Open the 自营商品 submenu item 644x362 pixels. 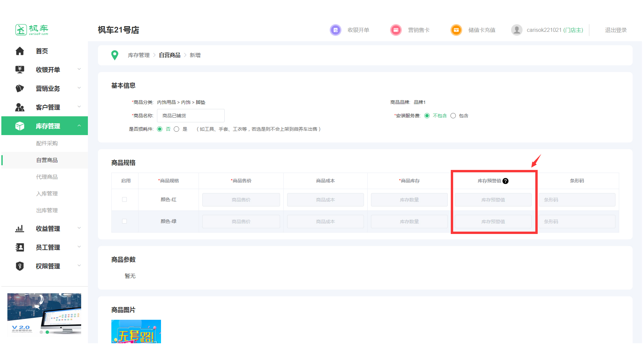coord(47,160)
